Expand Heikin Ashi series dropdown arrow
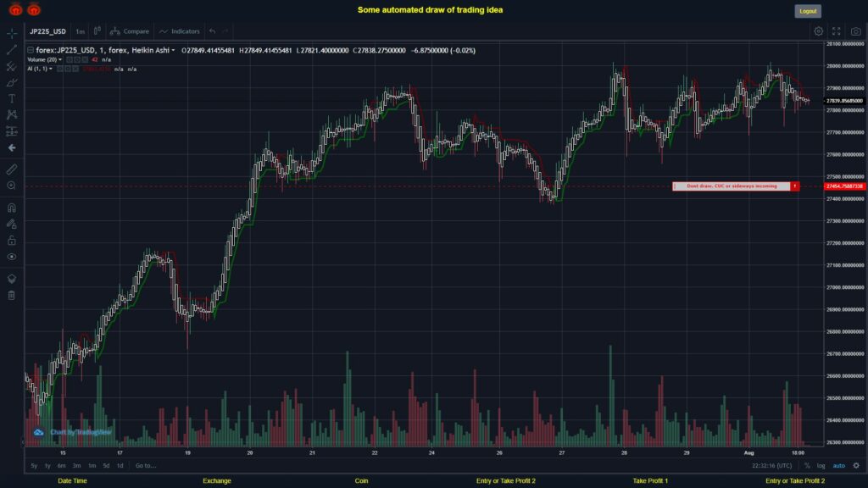The image size is (868, 488). tap(173, 50)
